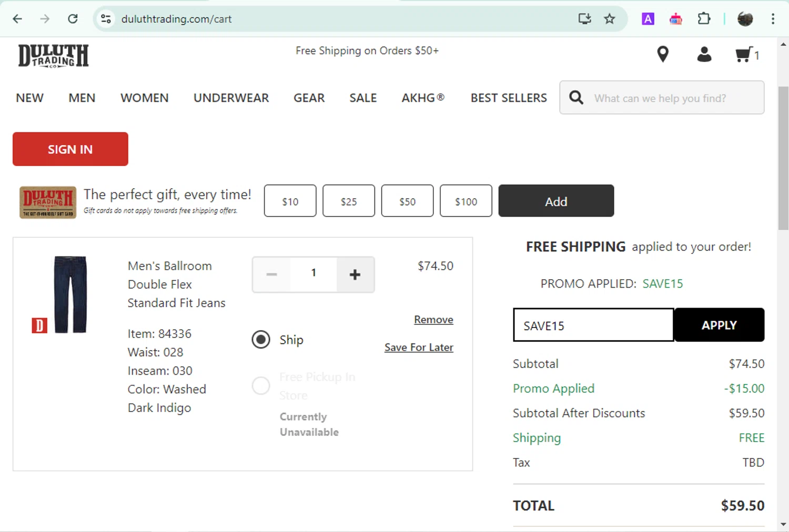Image resolution: width=789 pixels, height=532 pixels.
Task: Click the install app icon in address bar
Action: 584,19
